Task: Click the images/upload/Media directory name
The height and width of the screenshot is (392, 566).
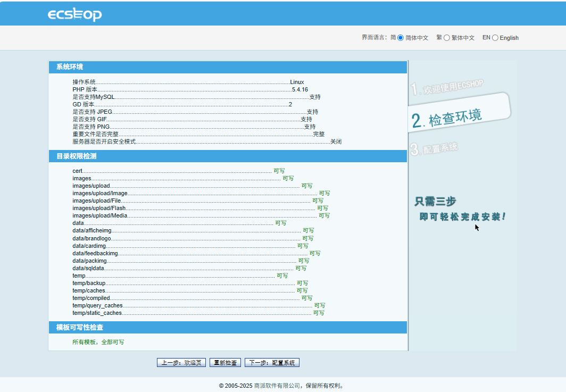Action: (100, 215)
